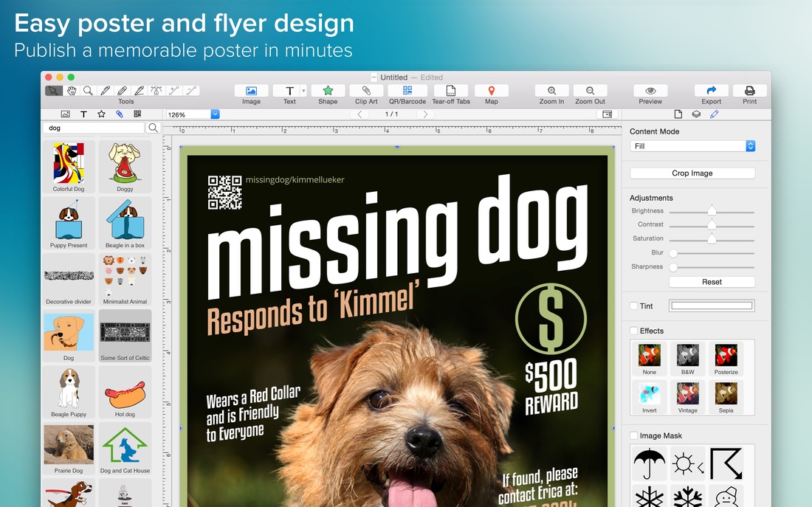Export the document with the arrow icon

pos(711,91)
